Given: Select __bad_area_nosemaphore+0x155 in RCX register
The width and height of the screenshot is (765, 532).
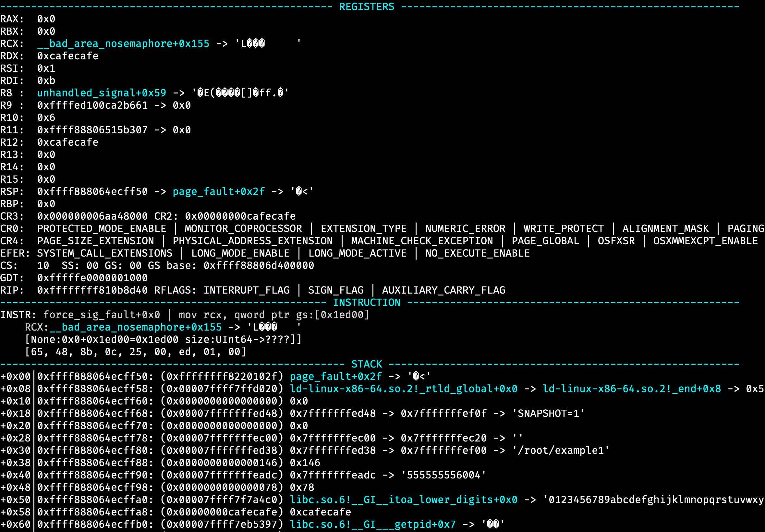Looking at the screenshot, I should tap(123, 43).
